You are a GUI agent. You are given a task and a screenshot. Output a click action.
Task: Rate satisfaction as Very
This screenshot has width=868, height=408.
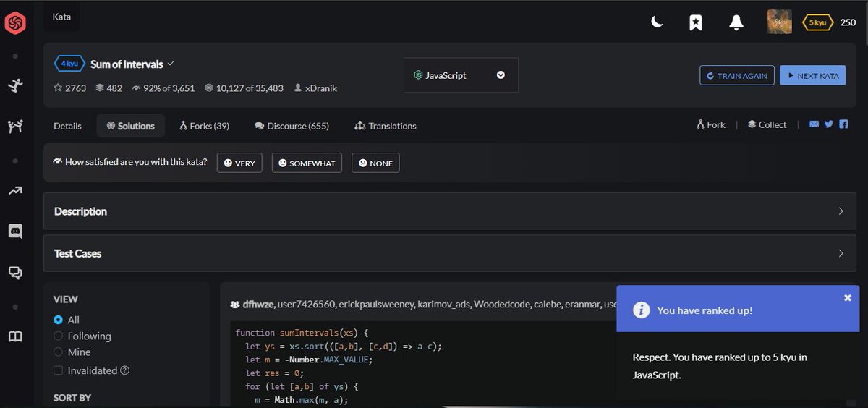click(x=239, y=163)
